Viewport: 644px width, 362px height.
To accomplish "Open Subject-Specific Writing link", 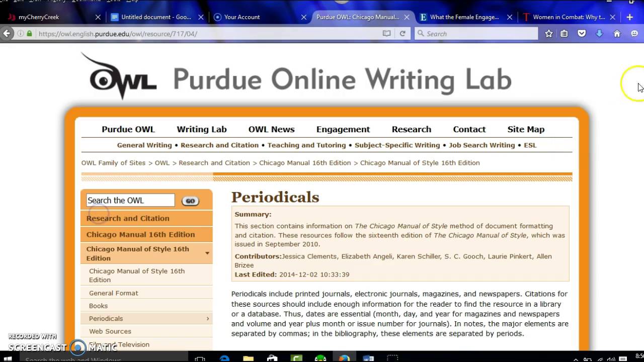I will point(397,145).
